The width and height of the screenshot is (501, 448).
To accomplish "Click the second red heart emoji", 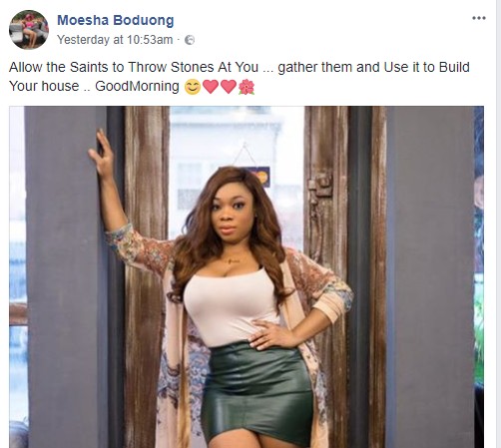I will pos(229,87).
